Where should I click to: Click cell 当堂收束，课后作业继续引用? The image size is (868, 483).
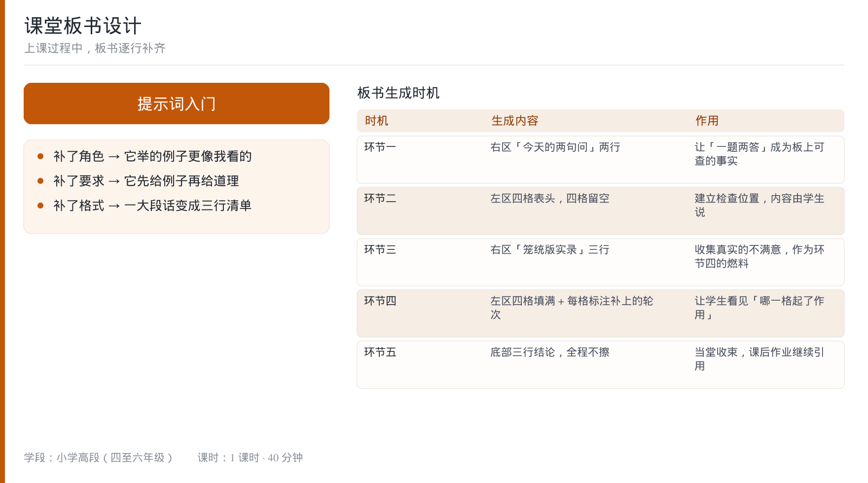(759, 359)
